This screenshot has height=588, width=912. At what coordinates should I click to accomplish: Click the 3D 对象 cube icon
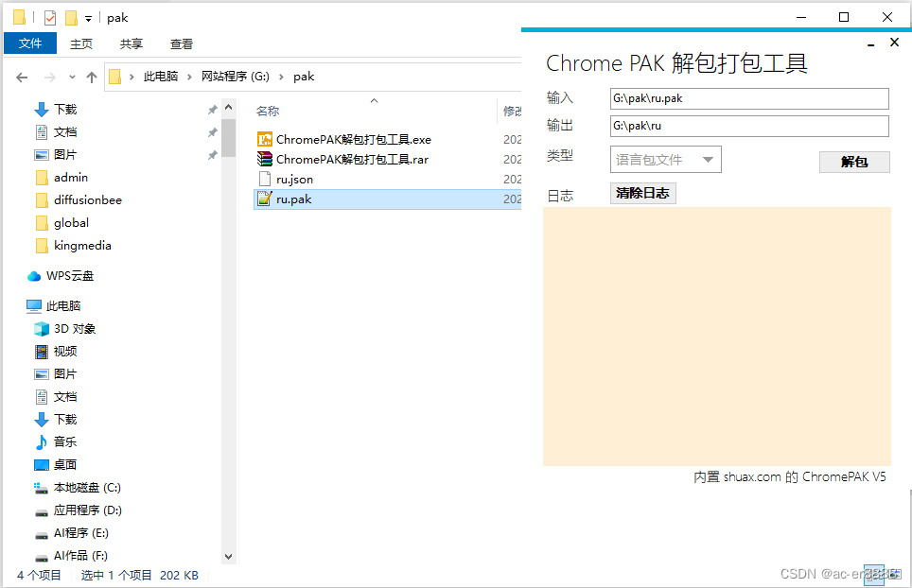click(42, 329)
